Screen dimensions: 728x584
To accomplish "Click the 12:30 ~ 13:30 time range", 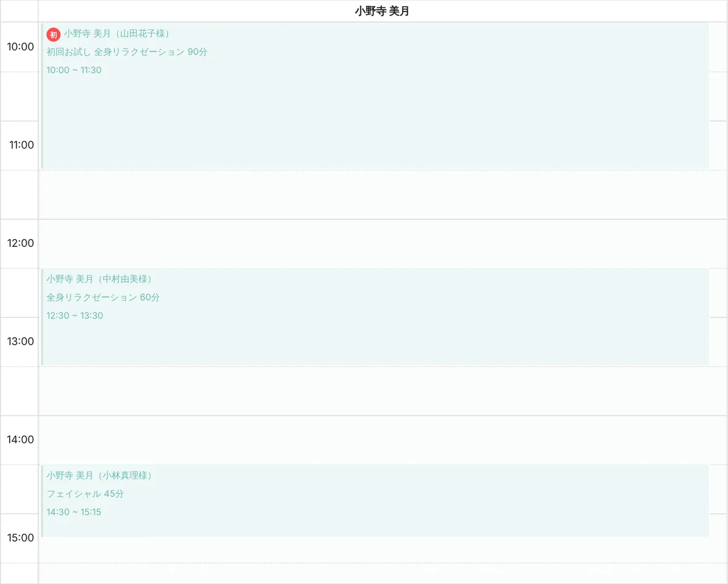I will (x=75, y=316).
